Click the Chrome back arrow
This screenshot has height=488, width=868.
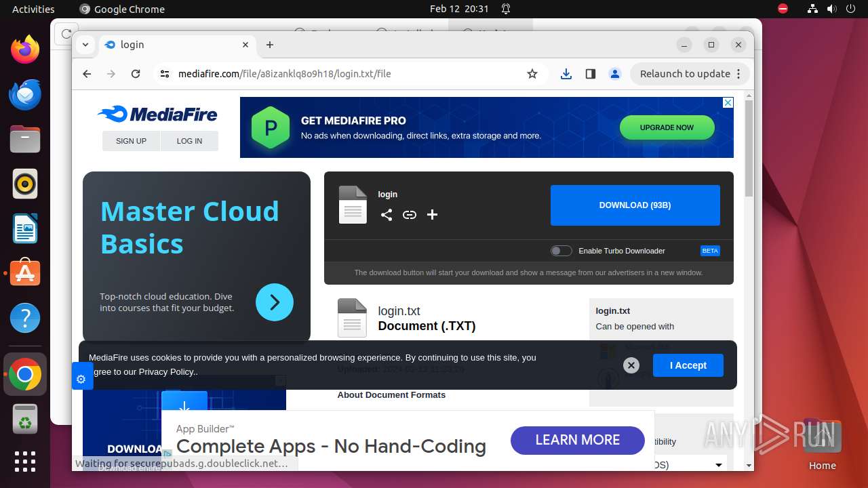87,74
